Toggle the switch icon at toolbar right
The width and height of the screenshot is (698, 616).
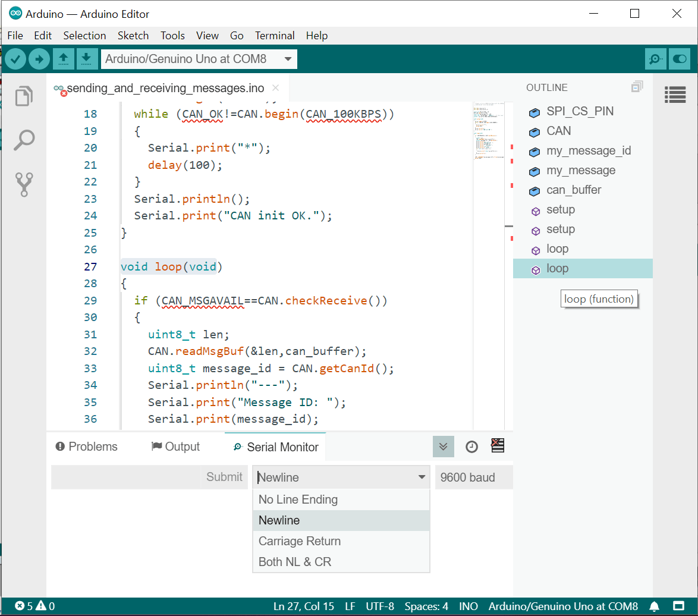click(x=680, y=59)
